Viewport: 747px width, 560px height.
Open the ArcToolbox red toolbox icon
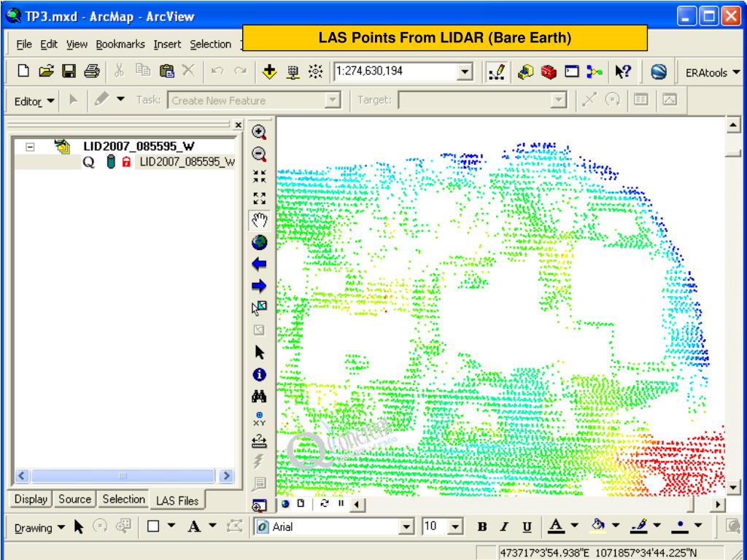[549, 72]
